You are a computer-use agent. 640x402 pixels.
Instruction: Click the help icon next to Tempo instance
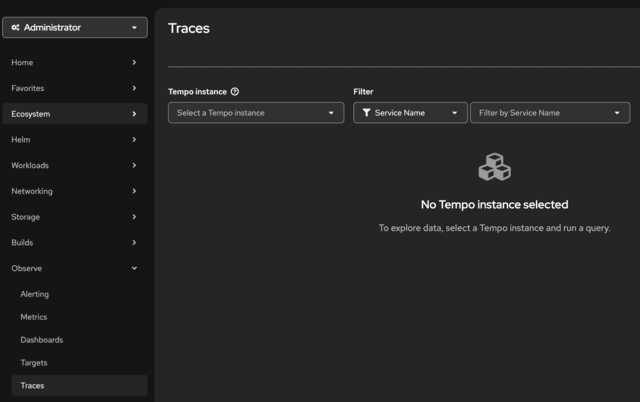235,91
